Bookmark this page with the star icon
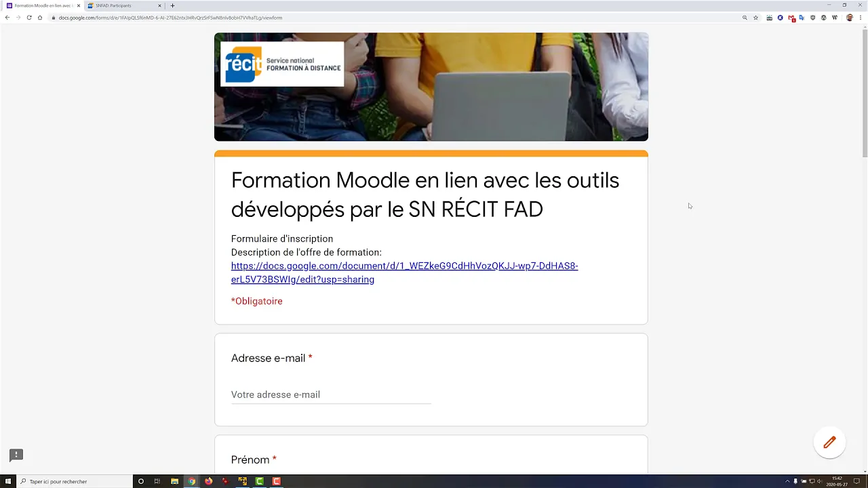The height and width of the screenshot is (488, 868). (755, 18)
